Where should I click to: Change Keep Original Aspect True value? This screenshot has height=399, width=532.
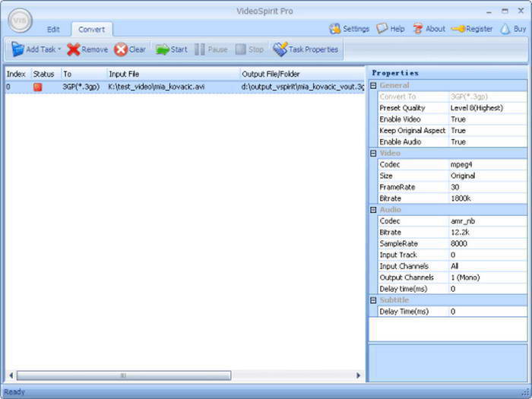coord(488,131)
